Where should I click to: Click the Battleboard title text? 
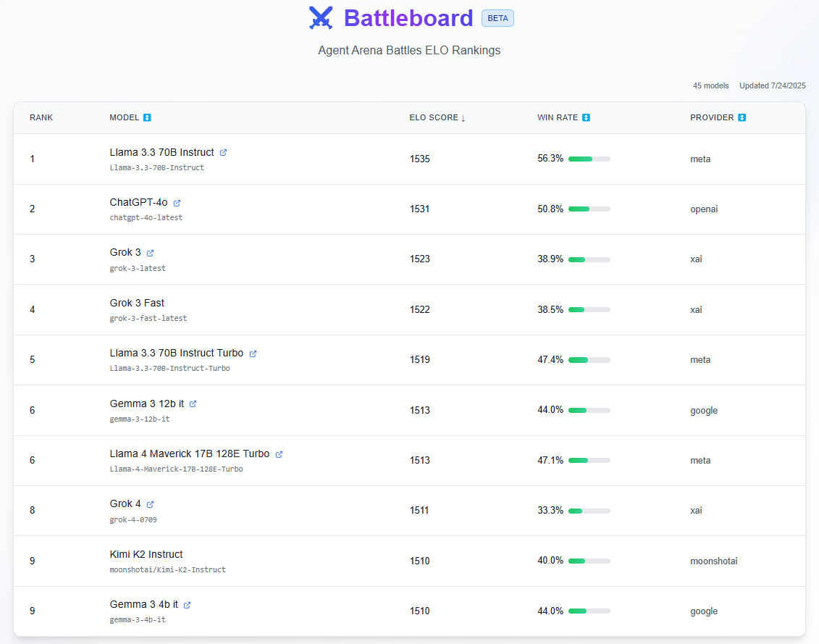tap(408, 18)
